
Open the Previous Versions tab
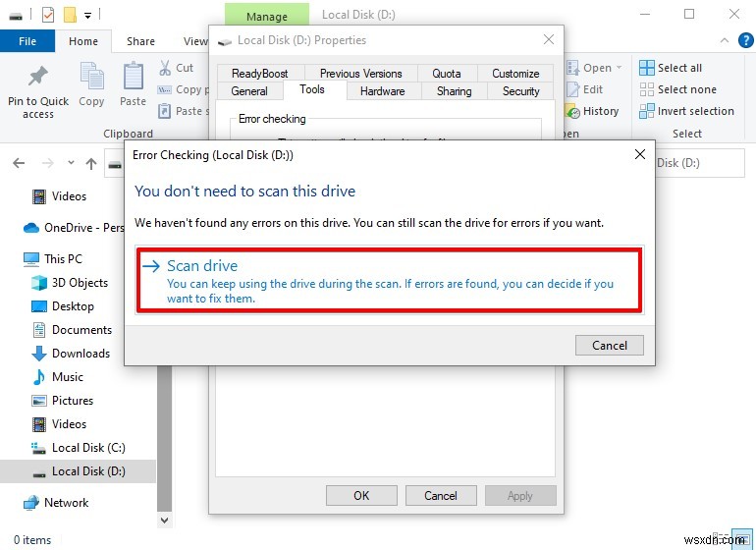coord(360,74)
